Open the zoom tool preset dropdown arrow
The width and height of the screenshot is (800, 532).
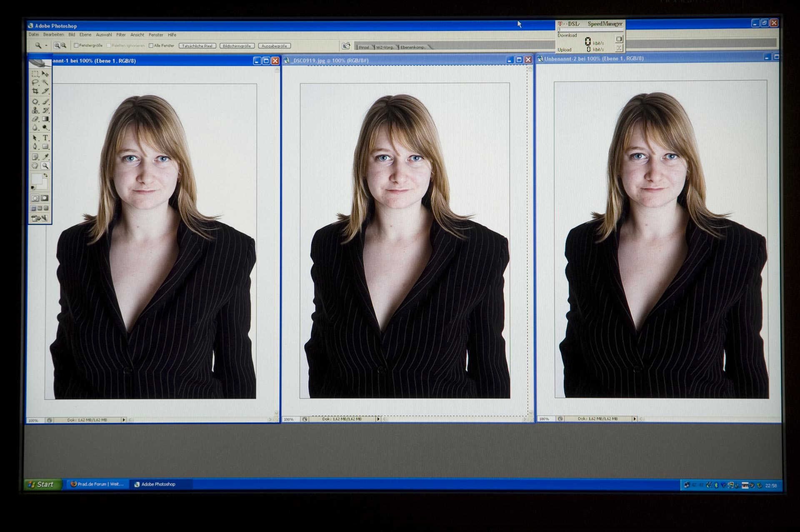pyautogui.click(x=46, y=45)
